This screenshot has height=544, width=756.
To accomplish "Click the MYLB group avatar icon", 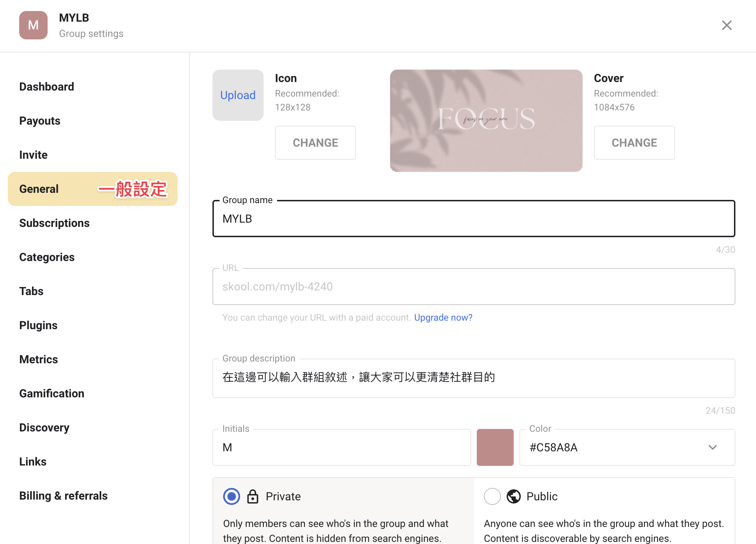I will pos(33,25).
